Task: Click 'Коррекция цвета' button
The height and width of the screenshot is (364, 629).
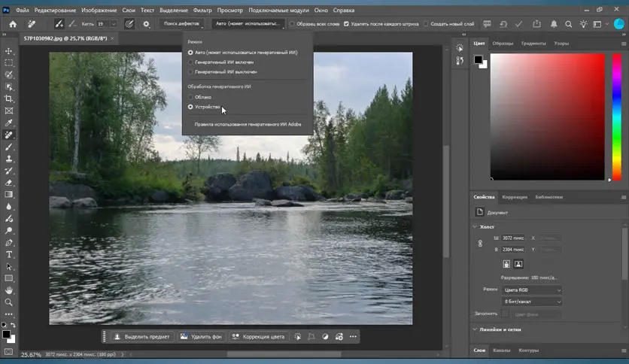Action: (x=259, y=337)
